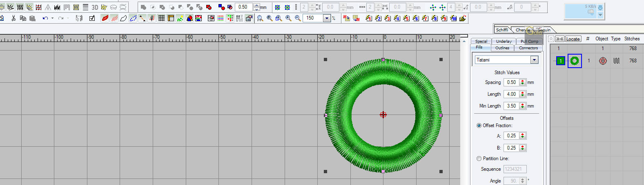Select the Partition Line radio button
The width and height of the screenshot is (644, 185).
479,159
